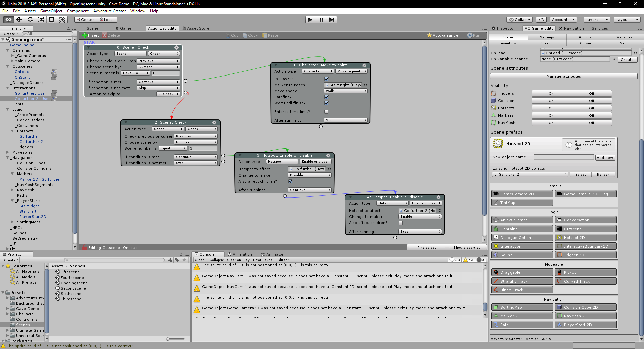The width and height of the screenshot is (644, 349).
Task: Open the Settings tab in AC Game Editor
Action: pyautogui.click(x=547, y=37)
